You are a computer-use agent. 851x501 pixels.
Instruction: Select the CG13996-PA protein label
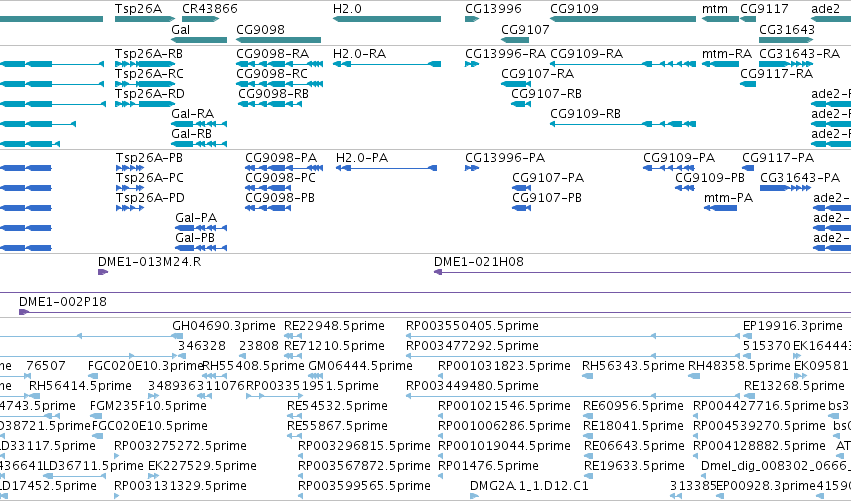pyautogui.click(x=505, y=158)
